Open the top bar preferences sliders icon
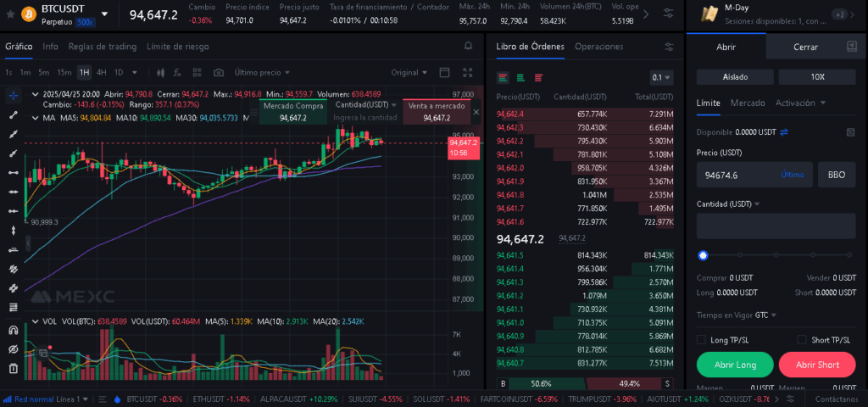The height and width of the screenshot is (407, 868). tap(669, 14)
